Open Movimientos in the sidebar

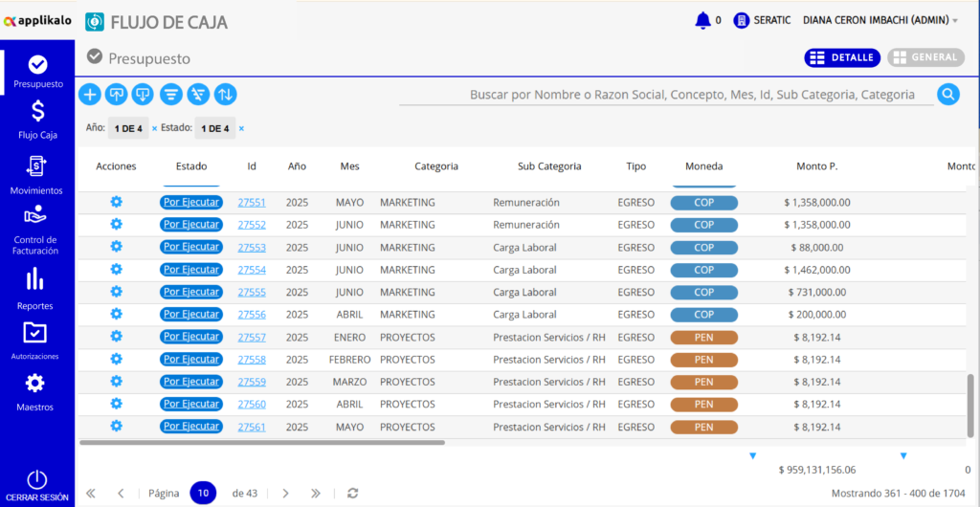point(37,175)
